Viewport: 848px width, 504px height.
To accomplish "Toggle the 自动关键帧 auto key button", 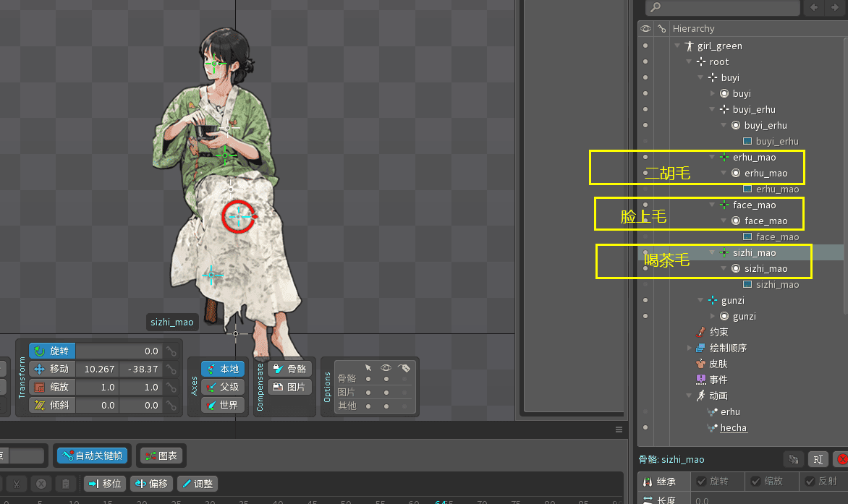I will click(x=94, y=456).
